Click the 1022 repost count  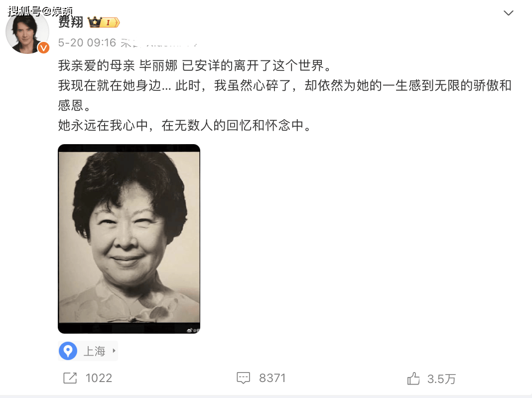click(x=99, y=378)
